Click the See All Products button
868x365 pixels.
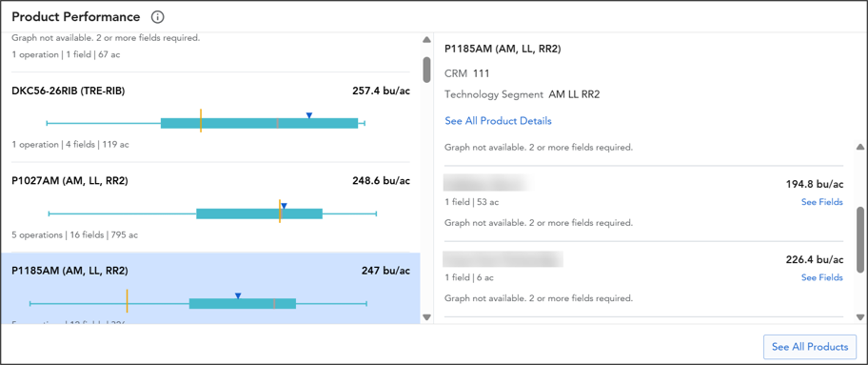pyautogui.click(x=810, y=347)
